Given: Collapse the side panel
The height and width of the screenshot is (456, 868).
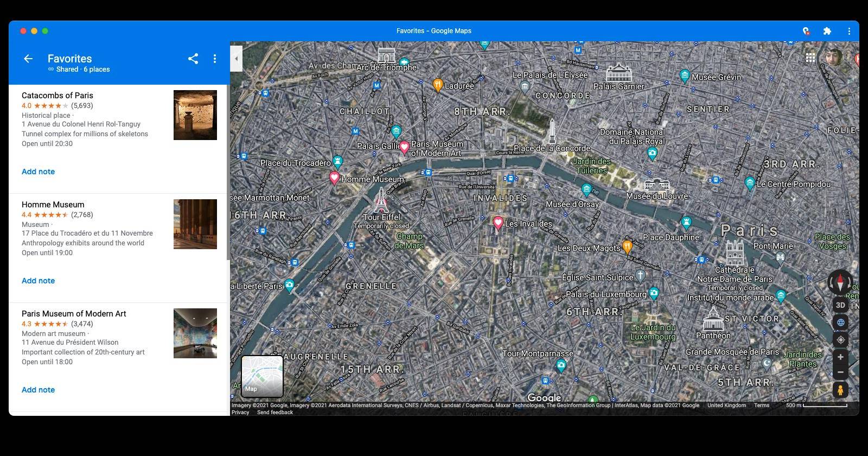Looking at the screenshot, I should click(x=236, y=59).
